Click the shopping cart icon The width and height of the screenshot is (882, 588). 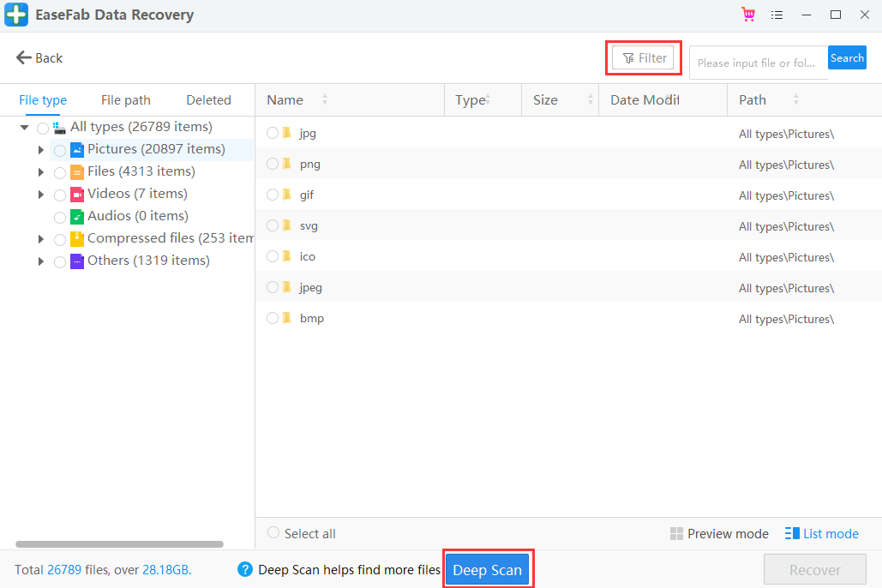pos(748,15)
